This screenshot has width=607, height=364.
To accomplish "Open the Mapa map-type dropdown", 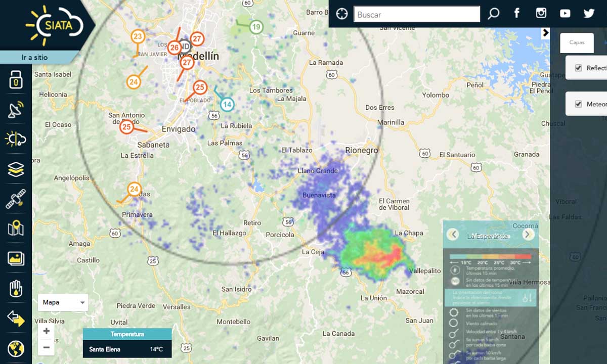I will 63,302.
